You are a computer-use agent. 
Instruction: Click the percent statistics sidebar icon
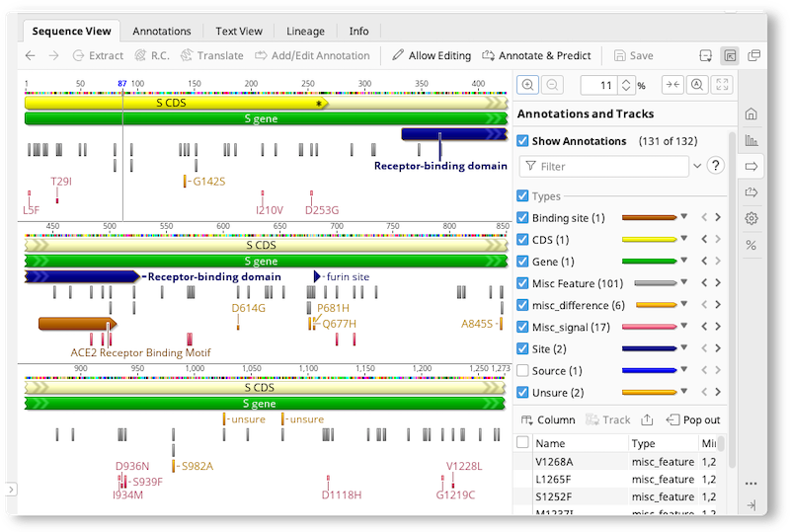pyautogui.click(x=751, y=246)
